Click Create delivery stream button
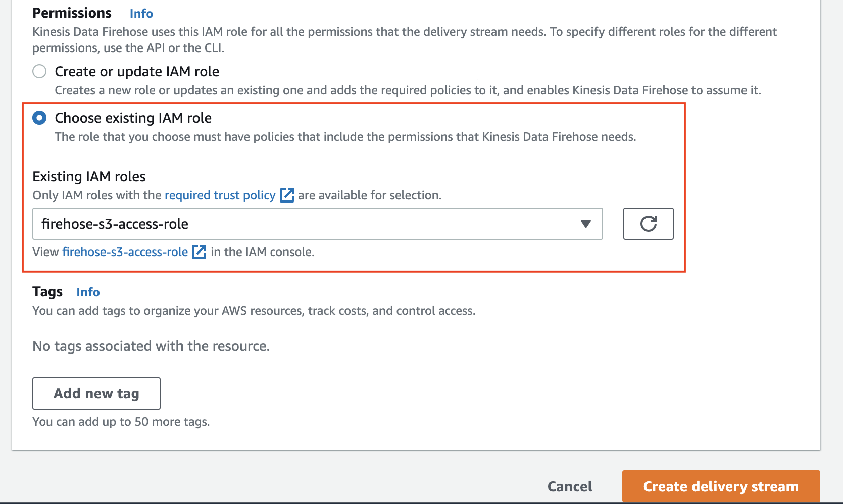 pos(721,486)
